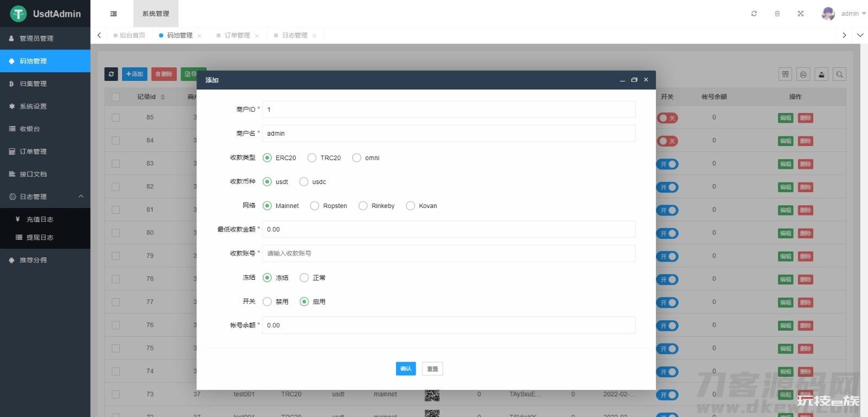868x417 pixels.
Task: Click the 商户名 input field
Action: [449, 134]
